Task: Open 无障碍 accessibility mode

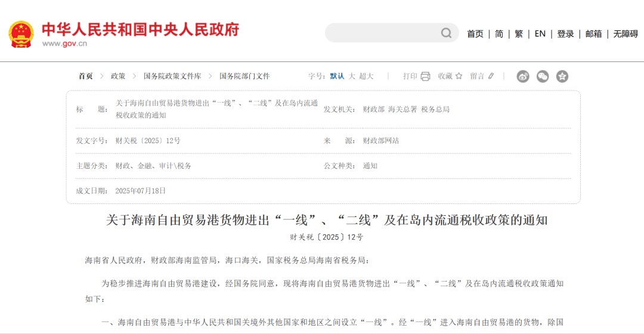Action: [626, 34]
